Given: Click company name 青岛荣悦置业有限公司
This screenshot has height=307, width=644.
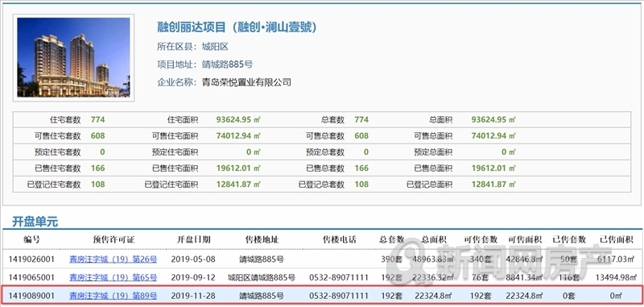Looking at the screenshot, I should pyautogui.click(x=246, y=82).
